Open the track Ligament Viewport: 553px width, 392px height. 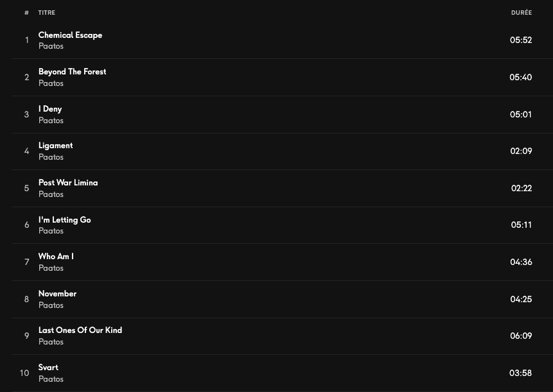point(55,146)
